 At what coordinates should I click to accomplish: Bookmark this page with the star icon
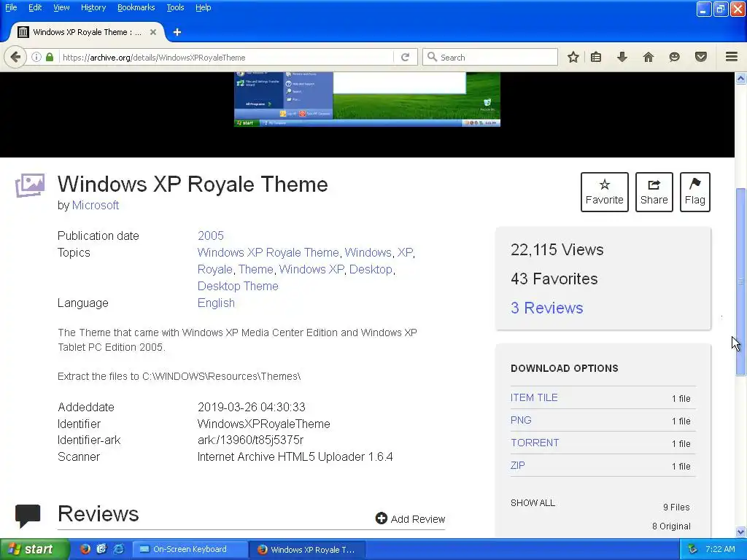[573, 57]
